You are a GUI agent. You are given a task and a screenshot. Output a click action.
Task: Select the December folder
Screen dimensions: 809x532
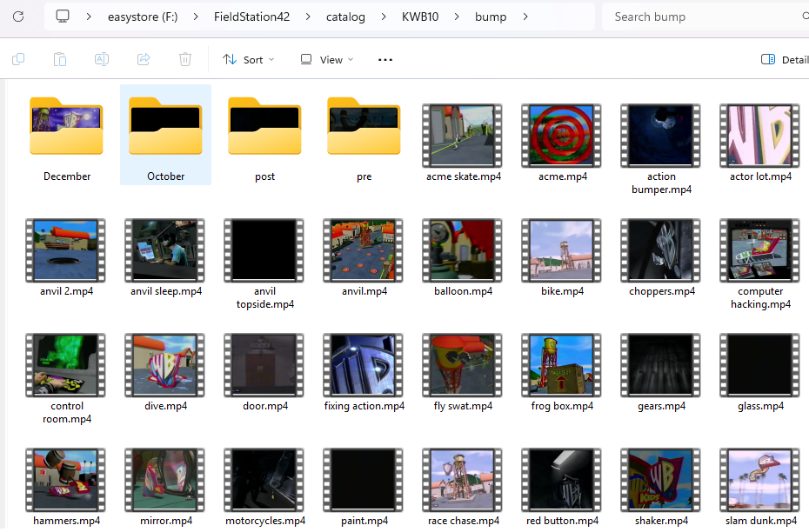(x=67, y=135)
